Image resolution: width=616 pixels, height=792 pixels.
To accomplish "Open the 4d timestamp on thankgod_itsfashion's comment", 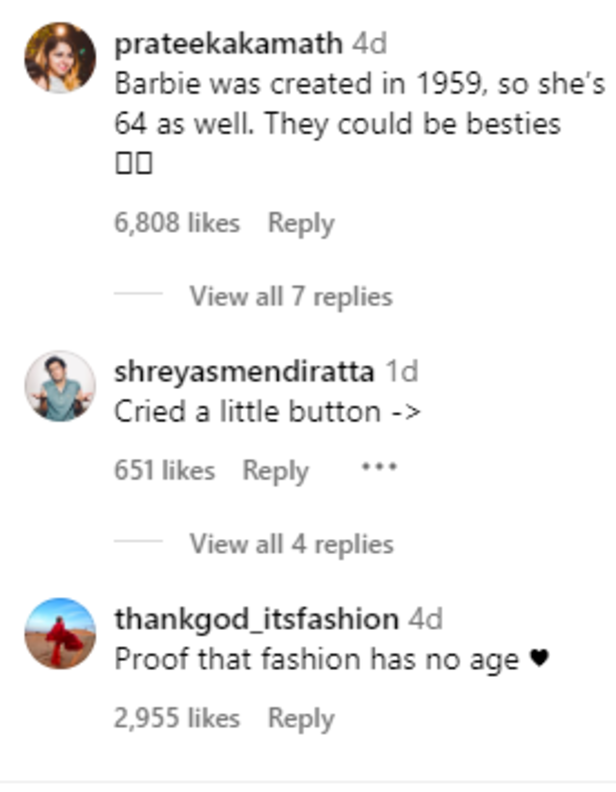I will (x=426, y=619).
